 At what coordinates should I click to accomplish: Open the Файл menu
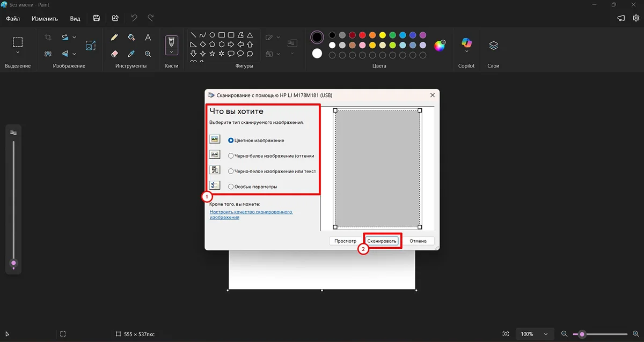tap(13, 18)
